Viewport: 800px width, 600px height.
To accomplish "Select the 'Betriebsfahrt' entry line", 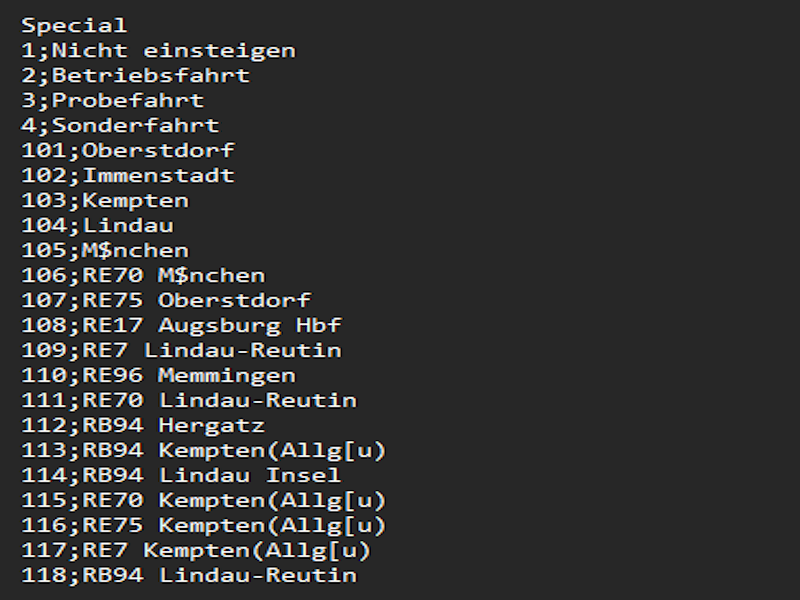I will point(135,75).
